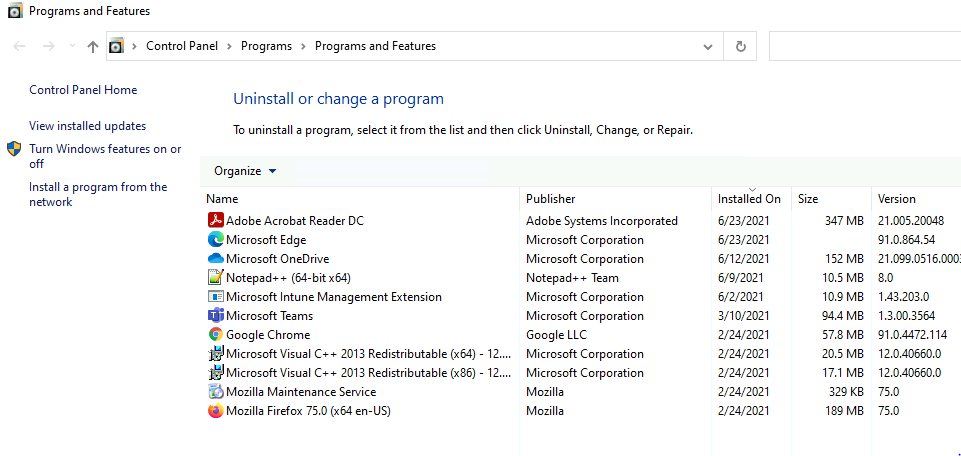Click the Visual C++ 2013 (x64) installer icon
This screenshot has height=456, width=961.
click(x=216, y=353)
